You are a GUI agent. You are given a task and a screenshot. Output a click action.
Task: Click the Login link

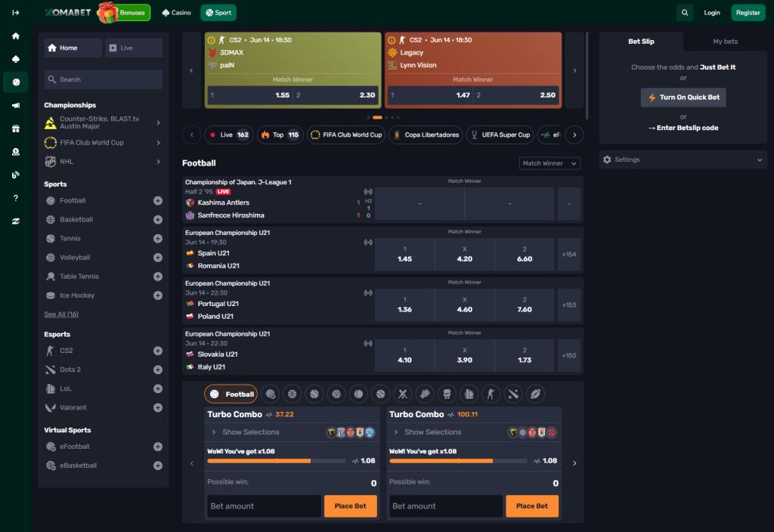[x=712, y=13]
